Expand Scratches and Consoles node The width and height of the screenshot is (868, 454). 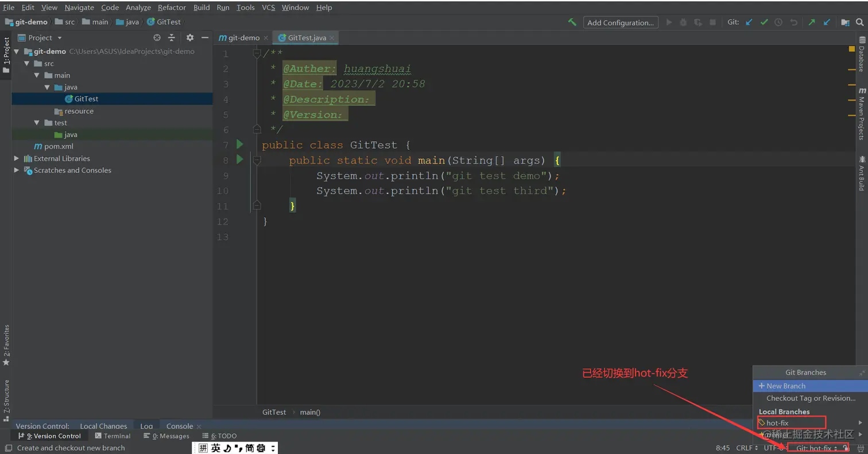tap(17, 170)
